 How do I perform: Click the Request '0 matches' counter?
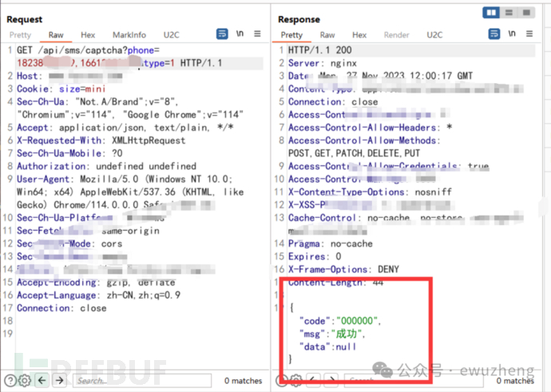click(244, 381)
